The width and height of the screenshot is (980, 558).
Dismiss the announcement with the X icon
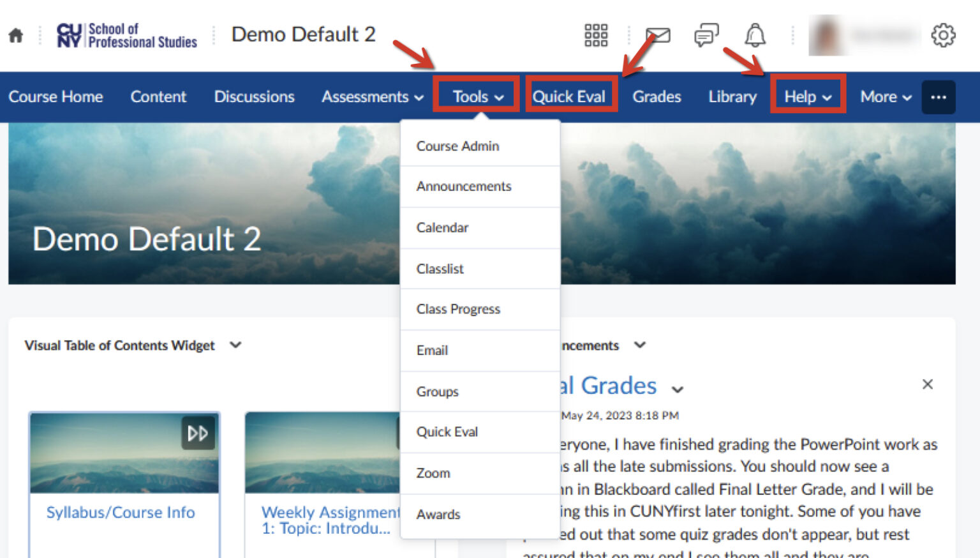(x=927, y=384)
